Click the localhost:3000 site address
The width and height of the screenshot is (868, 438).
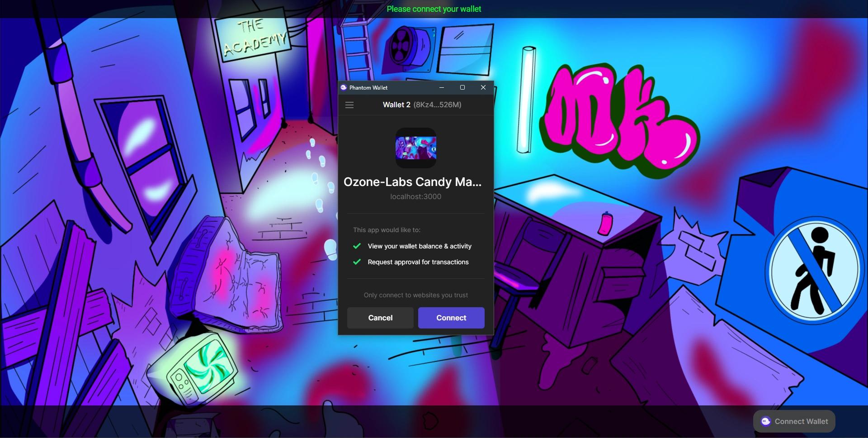[x=416, y=197]
